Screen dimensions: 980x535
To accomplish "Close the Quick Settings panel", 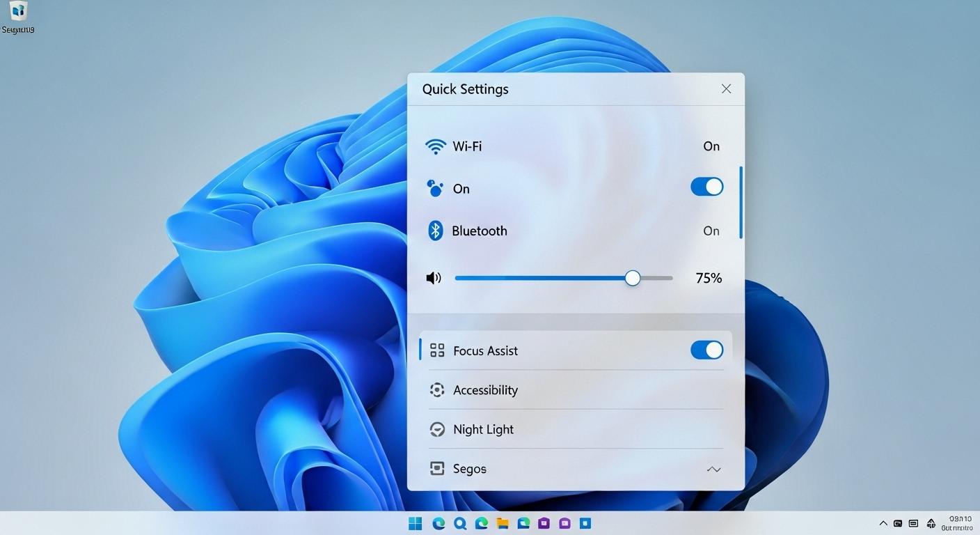I will 726,89.
